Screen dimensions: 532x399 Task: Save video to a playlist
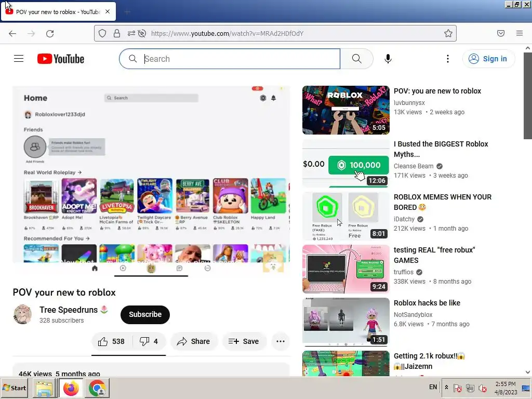point(244,341)
